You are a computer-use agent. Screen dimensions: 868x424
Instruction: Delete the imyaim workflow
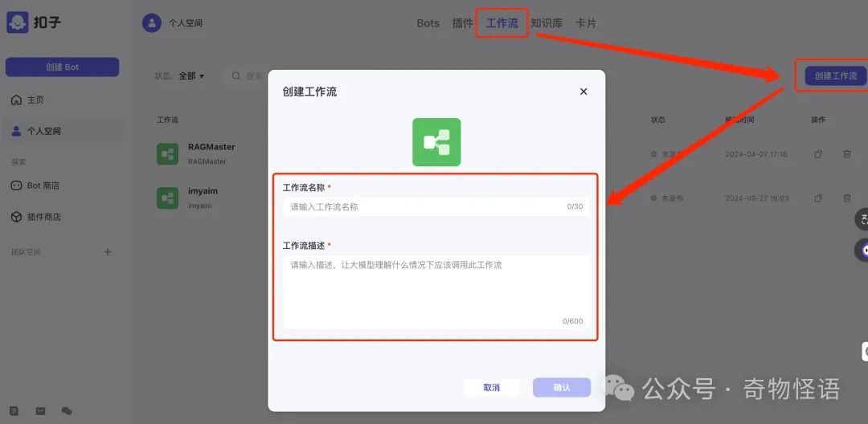(x=847, y=198)
